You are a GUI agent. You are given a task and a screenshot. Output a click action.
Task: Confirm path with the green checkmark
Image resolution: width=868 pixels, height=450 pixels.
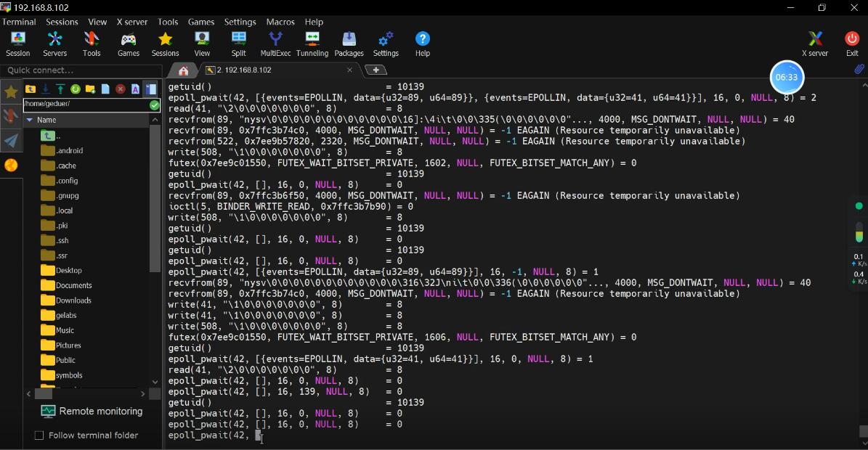click(155, 105)
